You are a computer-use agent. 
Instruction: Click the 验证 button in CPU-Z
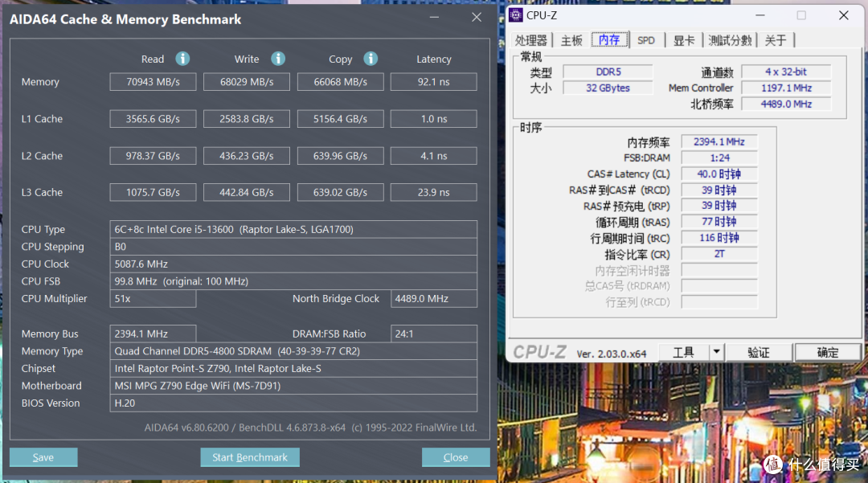[x=759, y=352]
